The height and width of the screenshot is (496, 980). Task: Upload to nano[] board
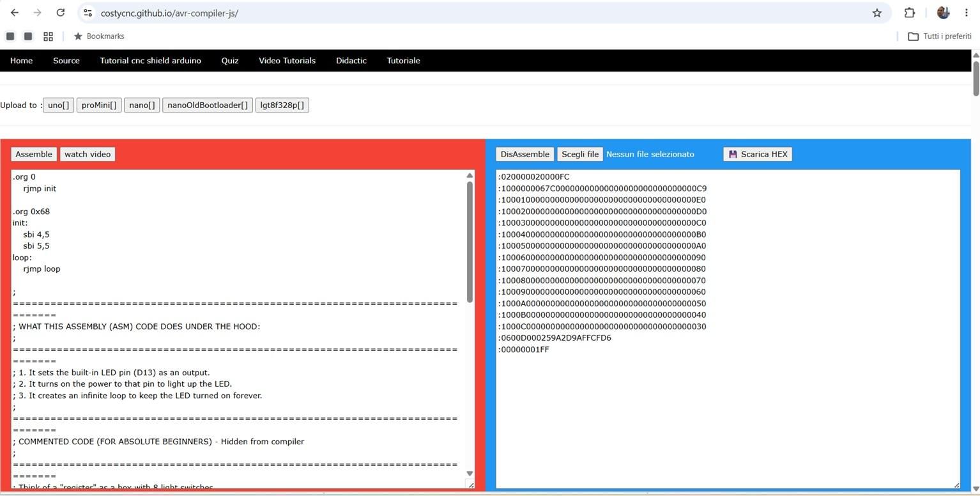tap(142, 105)
